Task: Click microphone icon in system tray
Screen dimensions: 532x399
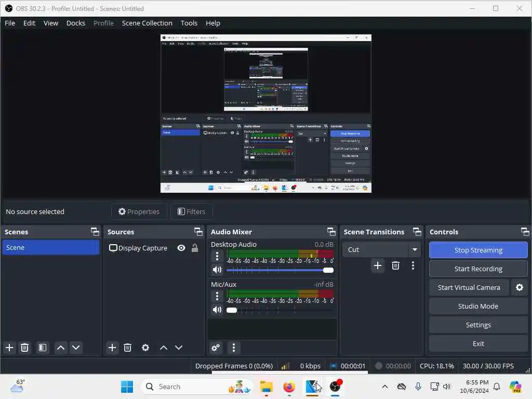Action: (x=418, y=387)
